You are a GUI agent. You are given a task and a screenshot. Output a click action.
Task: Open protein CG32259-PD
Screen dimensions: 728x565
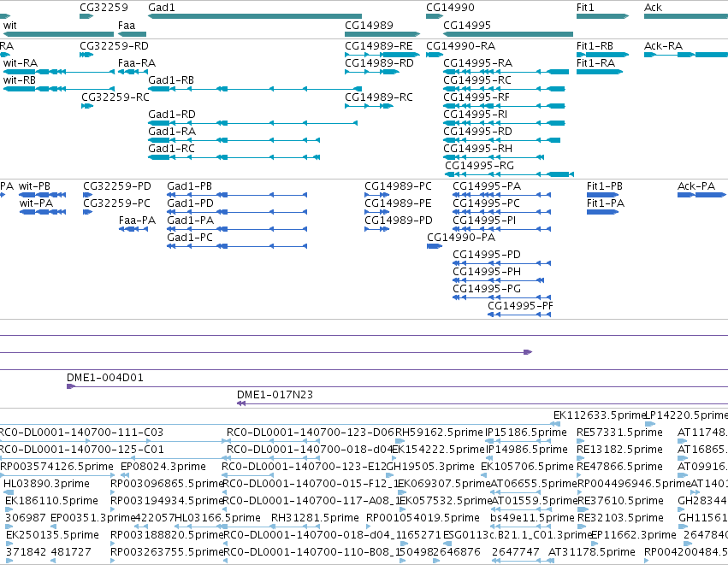point(117,186)
